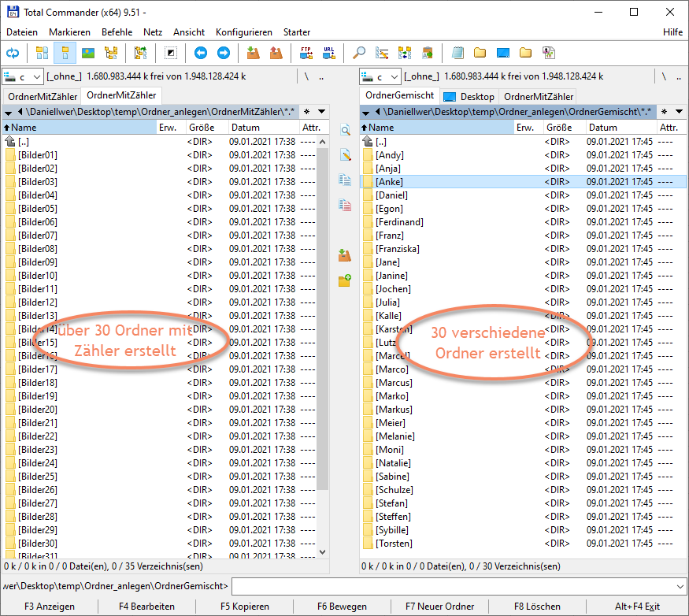The height and width of the screenshot is (616, 689).
Task: Click the left panel vertical scrollbar thumb
Action: [323, 319]
